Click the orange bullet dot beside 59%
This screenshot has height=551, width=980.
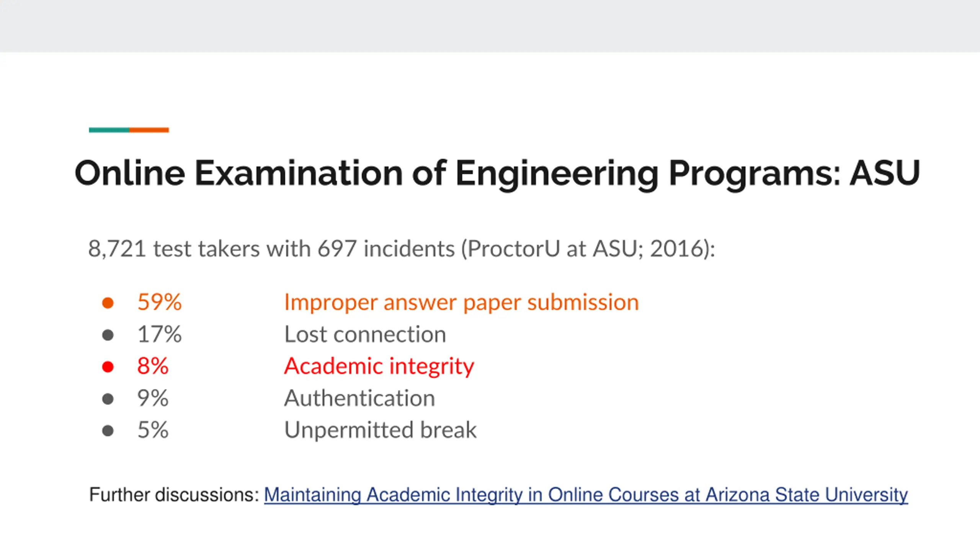pos(108,303)
